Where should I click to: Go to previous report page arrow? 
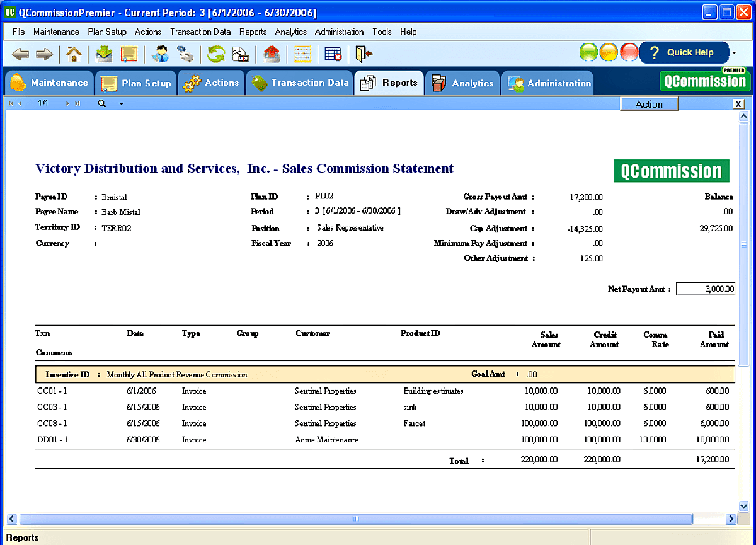click(x=20, y=103)
